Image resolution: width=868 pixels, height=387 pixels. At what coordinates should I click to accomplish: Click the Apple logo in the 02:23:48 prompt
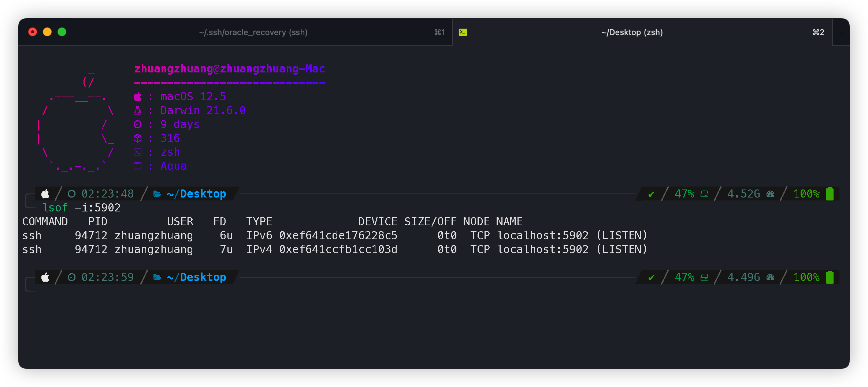(x=45, y=194)
